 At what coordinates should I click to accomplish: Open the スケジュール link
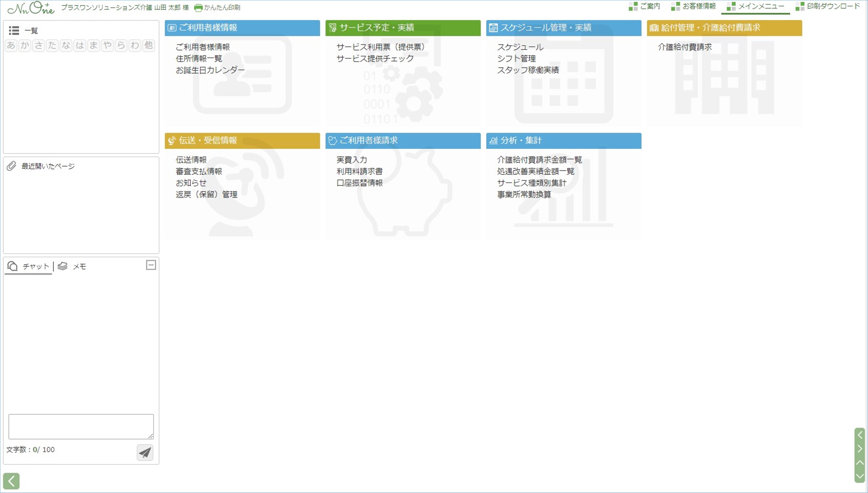click(520, 47)
